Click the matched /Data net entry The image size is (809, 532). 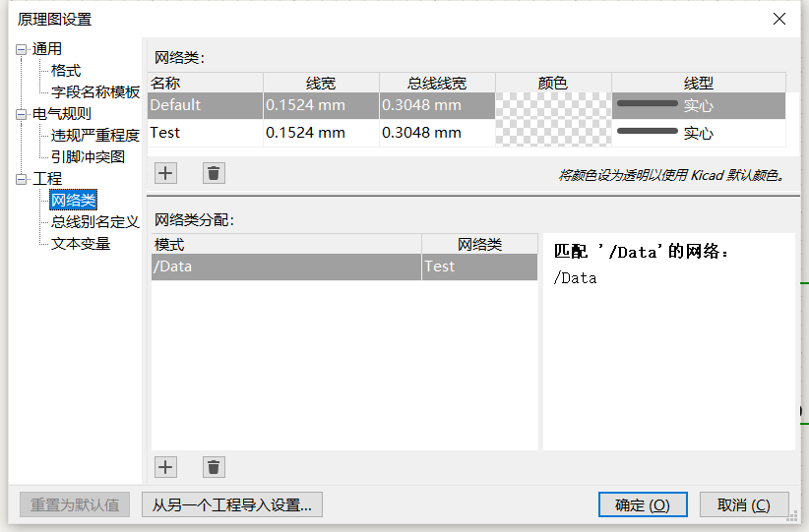click(x=576, y=278)
